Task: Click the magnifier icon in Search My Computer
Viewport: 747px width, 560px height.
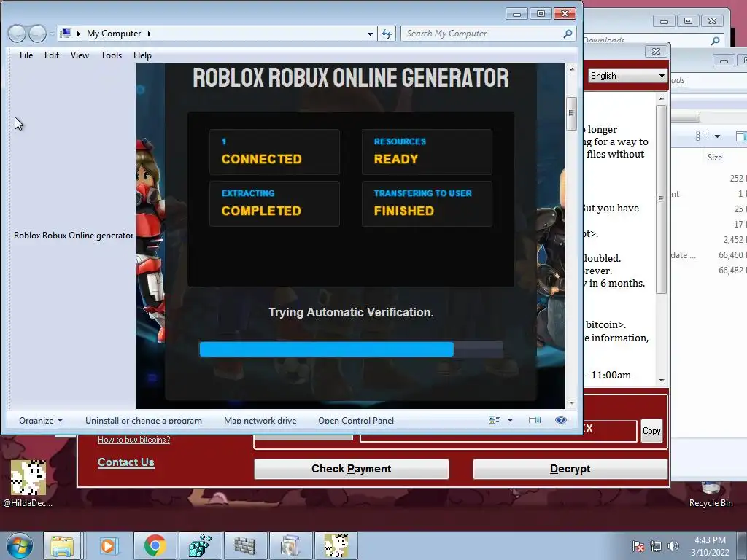Action: tap(568, 34)
